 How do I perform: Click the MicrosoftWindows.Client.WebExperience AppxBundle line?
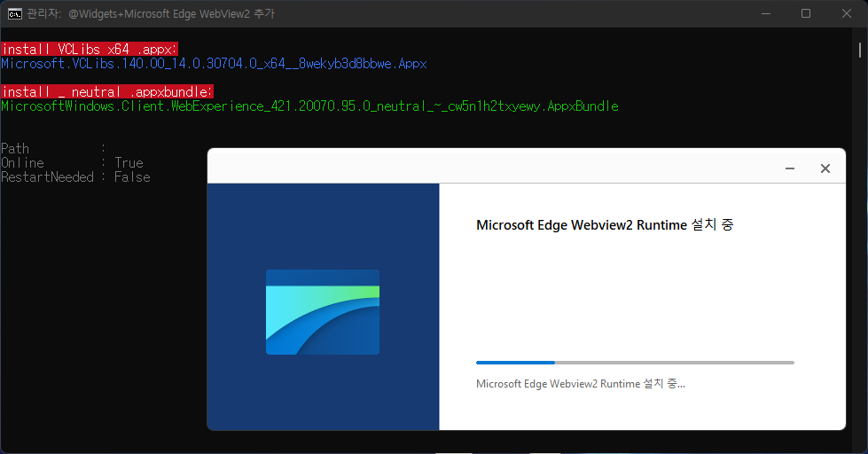pos(310,106)
